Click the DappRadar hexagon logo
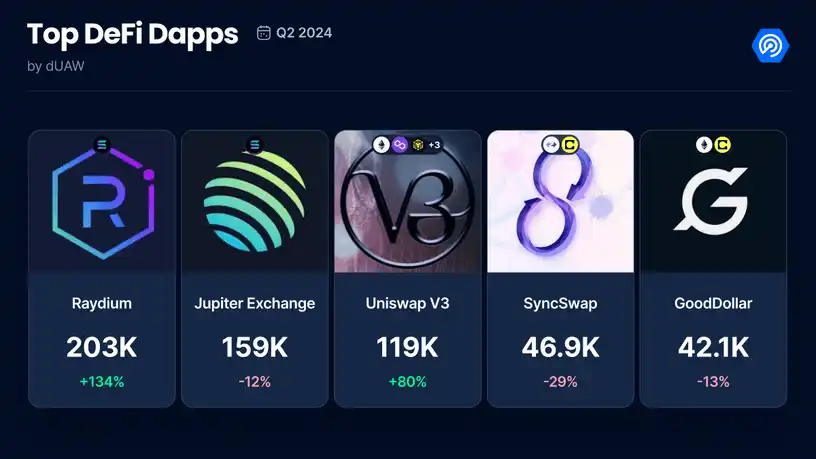816x459 pixels. point(770,45)
